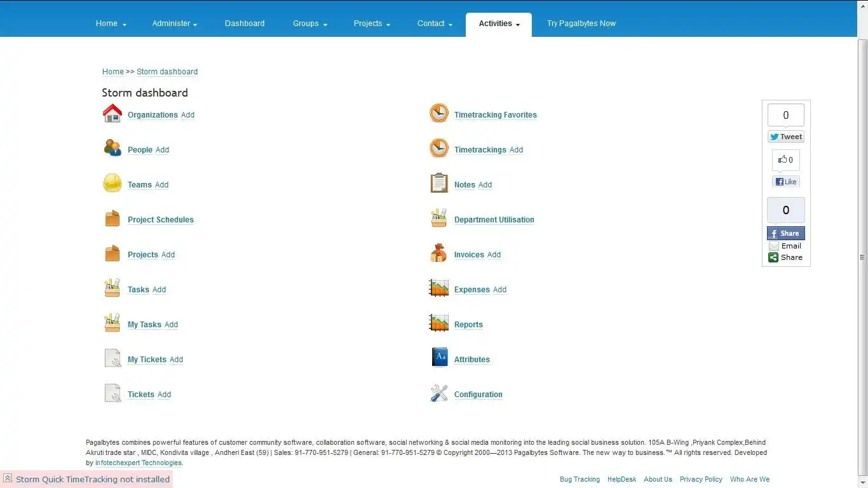This screenshot has width=868, height=488.
Task: Click the Reports chart icon
Action: [x=439, y=323]
